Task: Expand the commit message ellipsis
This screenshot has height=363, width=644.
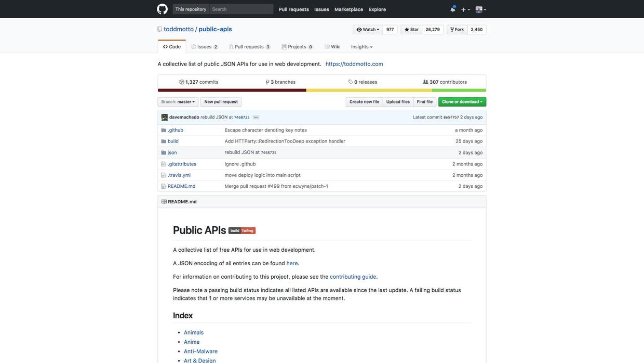Action: click(x=256, y=118)
